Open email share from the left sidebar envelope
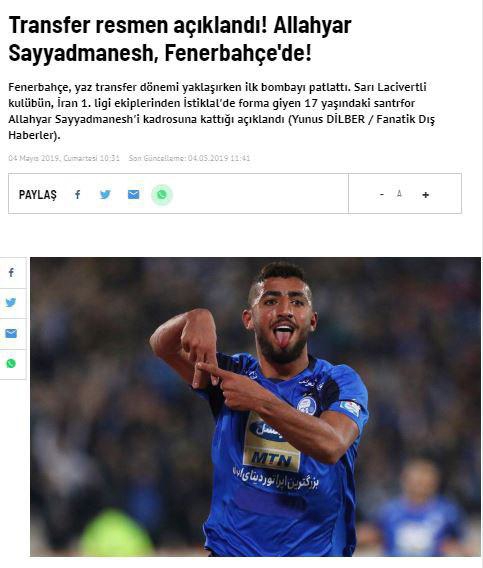Image resolution: width=483 pixels, height=568 pixels. coord(11,333)
